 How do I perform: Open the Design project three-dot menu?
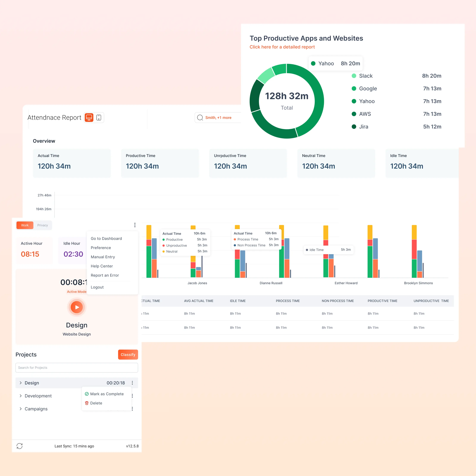(x=132, y=383)
